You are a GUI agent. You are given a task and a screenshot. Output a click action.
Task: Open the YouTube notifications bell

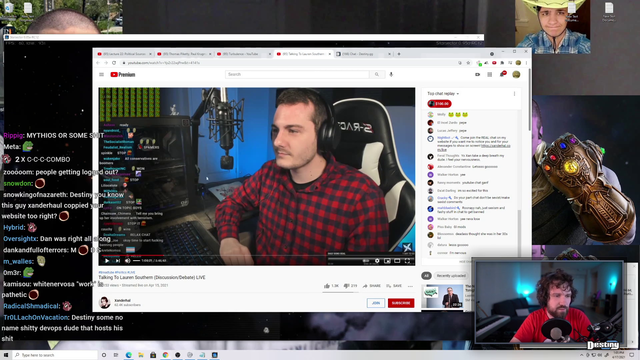tap(502, 74)
